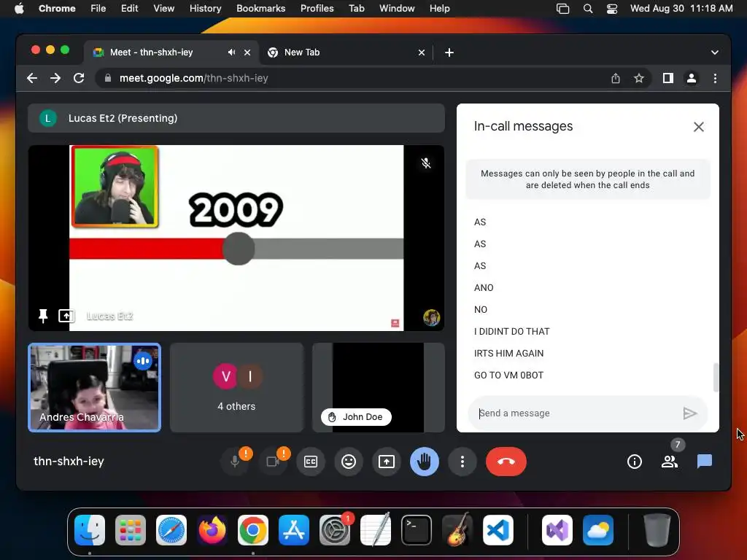The height and width of the screenshot is (560, 747).
Task: Click the "ANO" chat message
Action: coord(484,287)
